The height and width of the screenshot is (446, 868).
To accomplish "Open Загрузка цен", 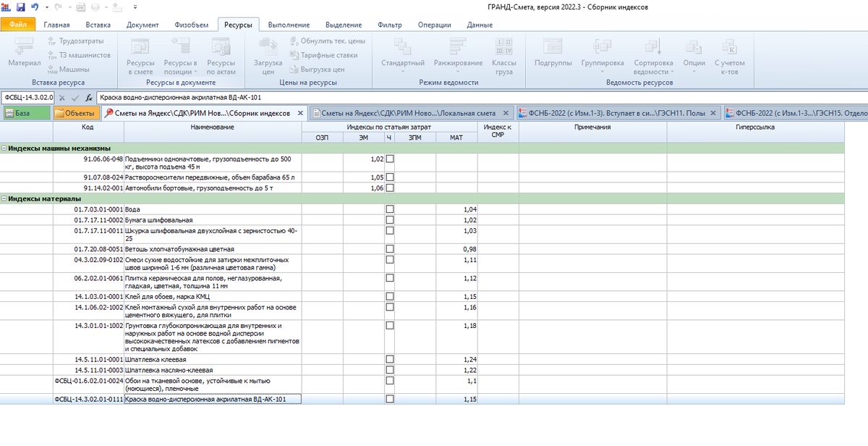I will (268, 56).
